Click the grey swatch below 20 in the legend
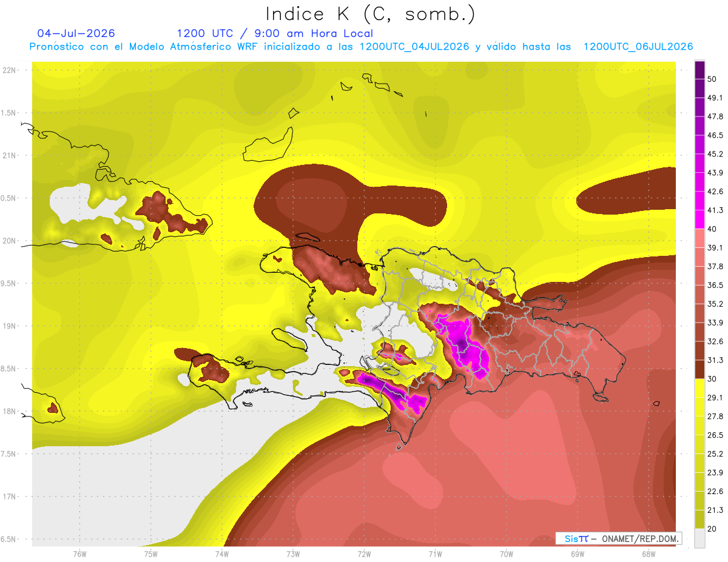Image resolution: width=728 pixels, height=562 pixels. pos(699,538)
